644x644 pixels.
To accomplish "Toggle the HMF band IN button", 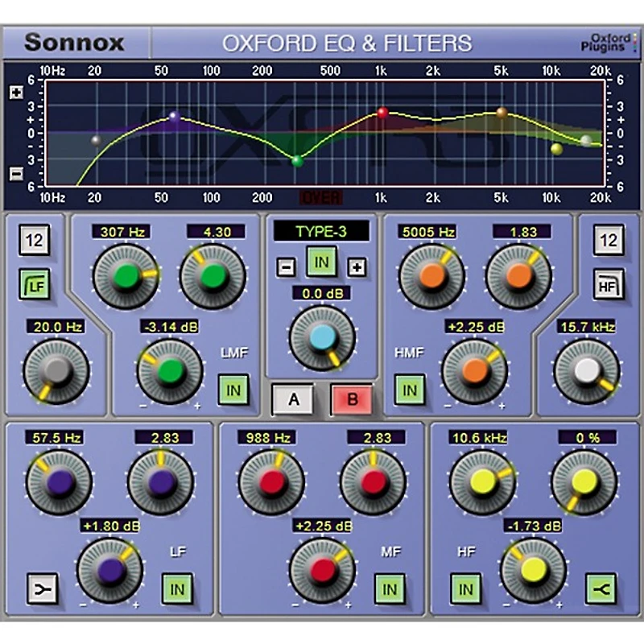I will coord(410,390).
